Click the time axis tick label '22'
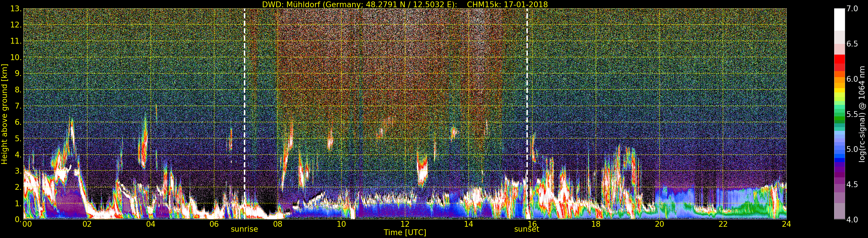This screenshot has height=238, width=868. [x=723, y=224]
